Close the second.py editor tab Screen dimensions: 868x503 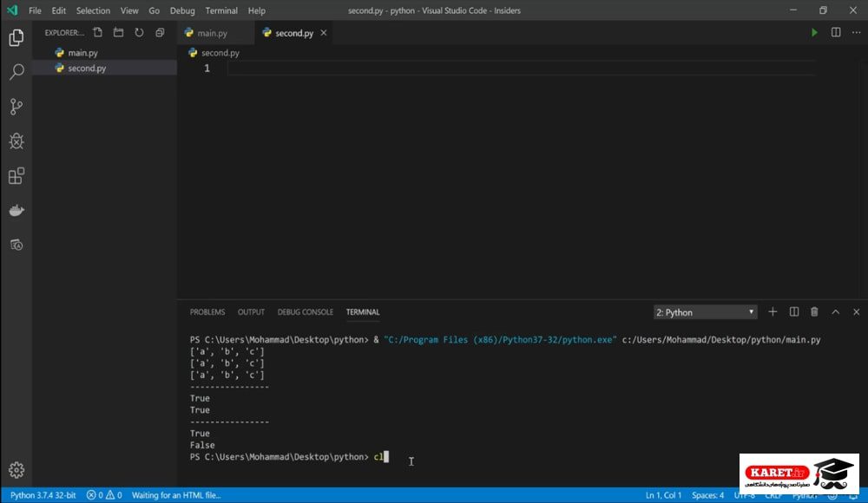tap(323, 33)
